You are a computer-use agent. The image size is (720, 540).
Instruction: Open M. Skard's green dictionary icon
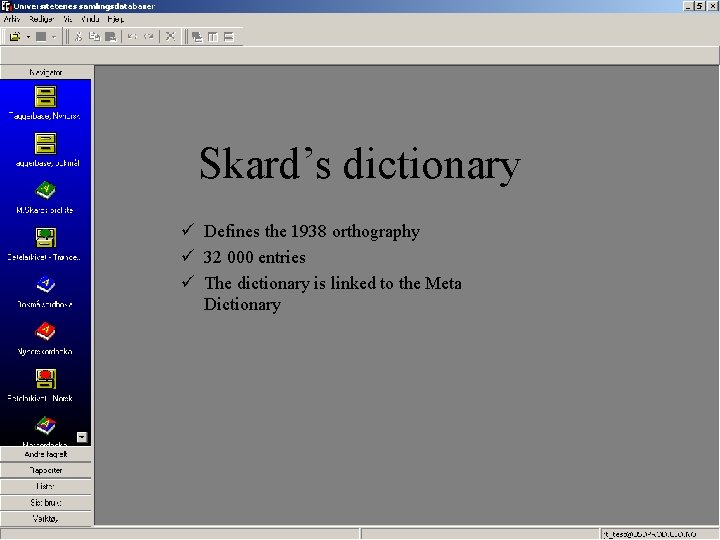(x=45, y=190)
